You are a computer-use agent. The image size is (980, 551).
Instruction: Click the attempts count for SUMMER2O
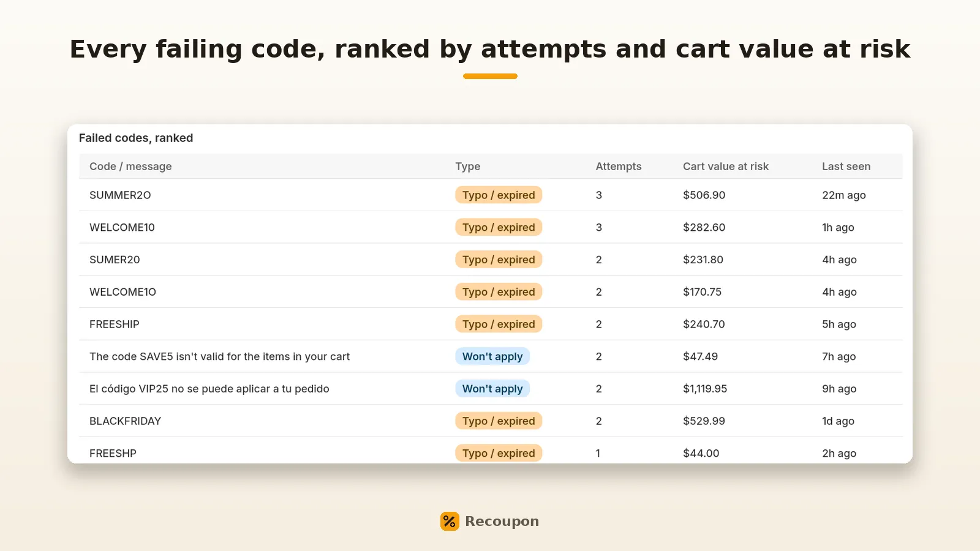pos(598,195)
